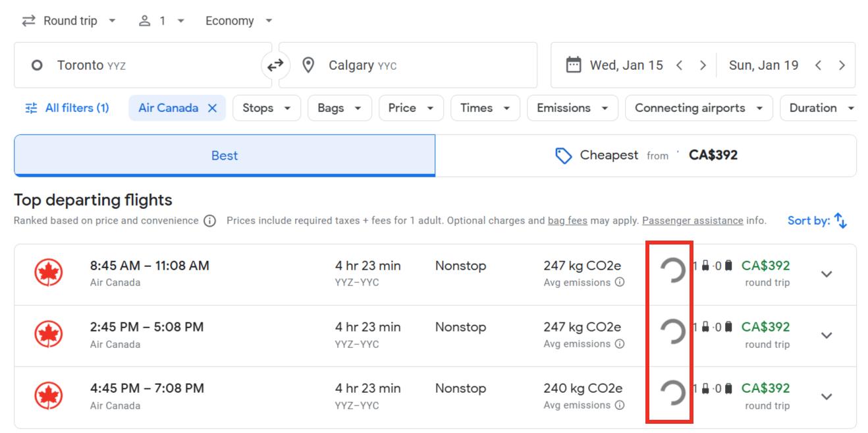Expand the 4:45 PM flight details
This screenshot has height=433, width=868.
tap(827, 397)
